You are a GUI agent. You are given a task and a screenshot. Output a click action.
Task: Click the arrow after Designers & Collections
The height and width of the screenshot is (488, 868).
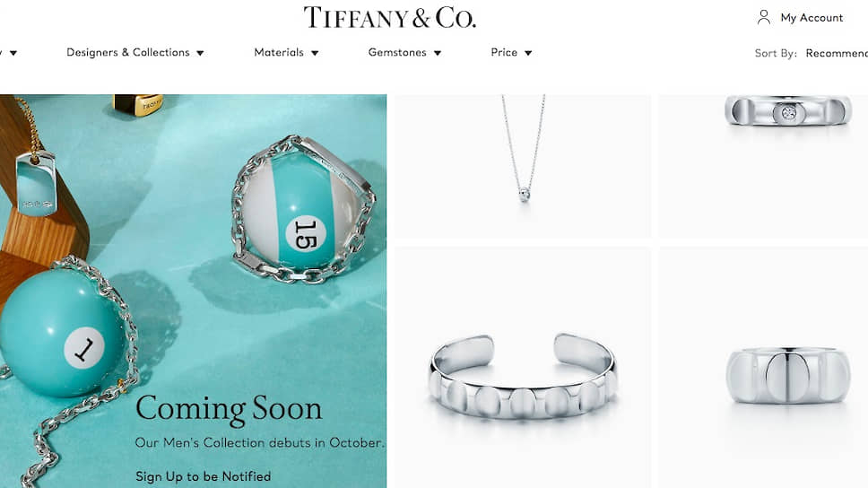(x=200, y=53)
